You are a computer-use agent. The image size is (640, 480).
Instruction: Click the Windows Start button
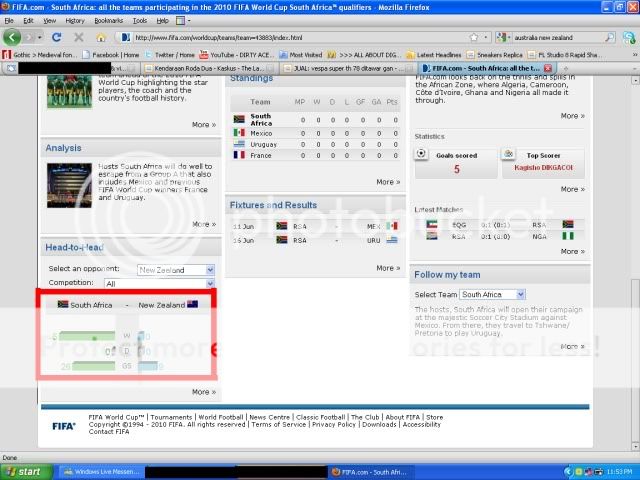(26, 472)
